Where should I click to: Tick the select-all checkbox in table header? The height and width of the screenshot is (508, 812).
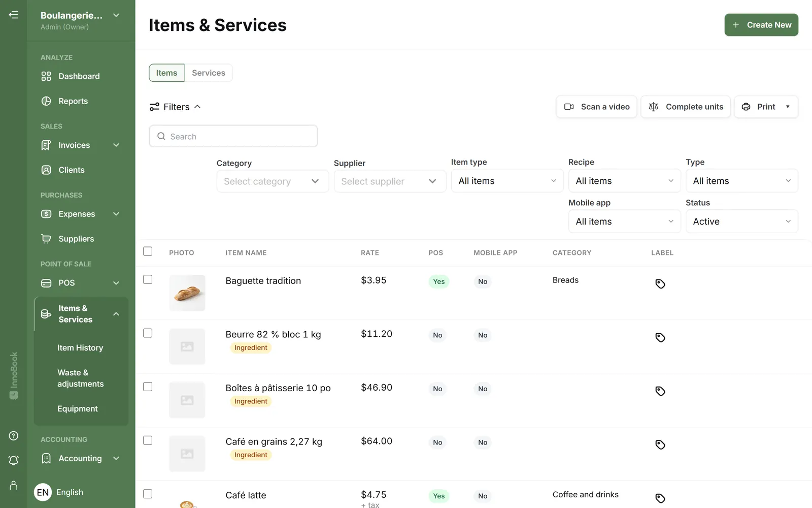click(148, 251)
